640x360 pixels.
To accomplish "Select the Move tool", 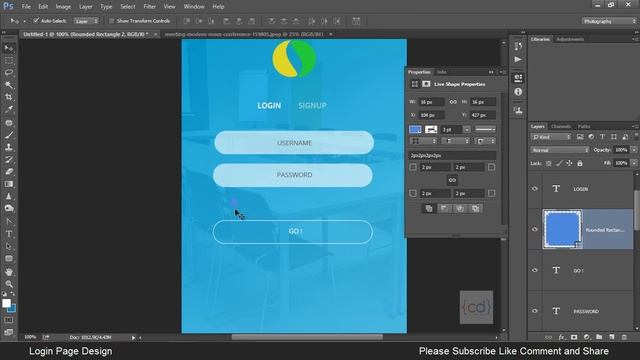I will coord(9,48).
